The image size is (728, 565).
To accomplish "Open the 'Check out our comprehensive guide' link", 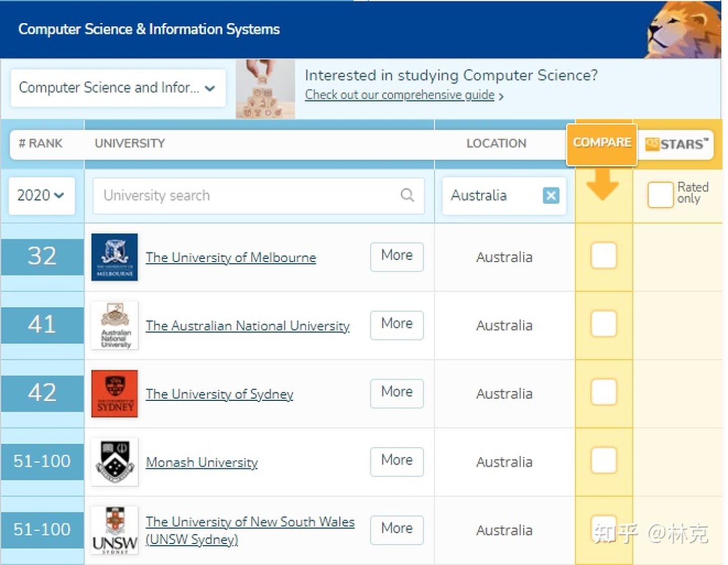I will pyautogui.click(x=400, y=95).
